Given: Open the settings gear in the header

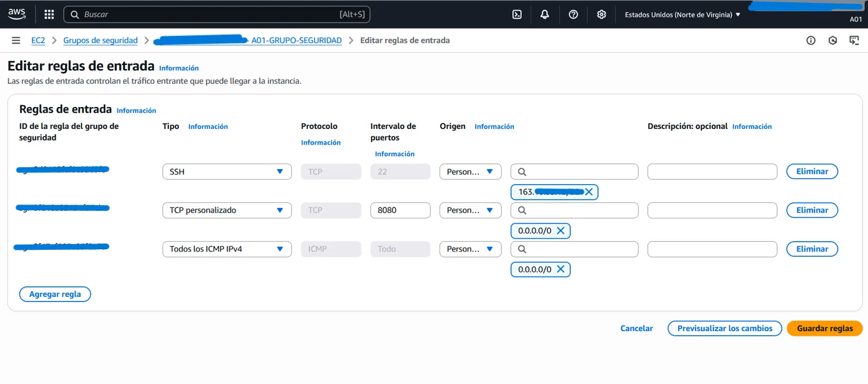Looking at the screenshot, I should (x=602, y=15).
